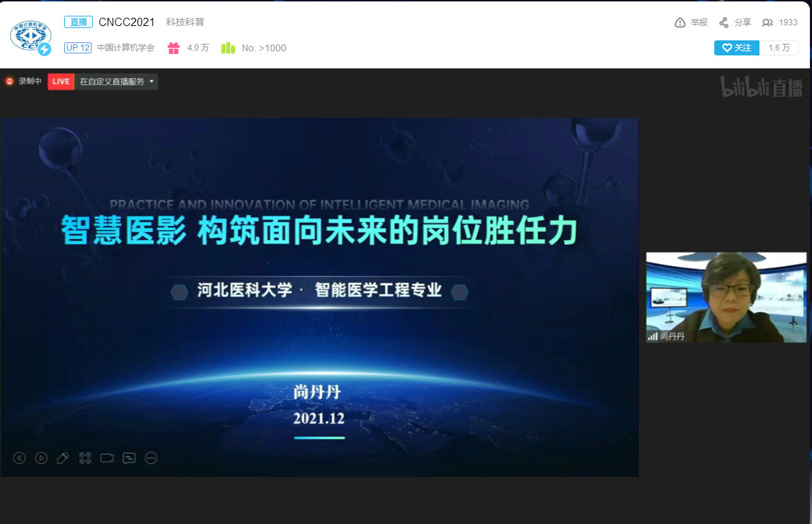Click the pink gift icon
This screenshot has width=812, height=524.
174,48
